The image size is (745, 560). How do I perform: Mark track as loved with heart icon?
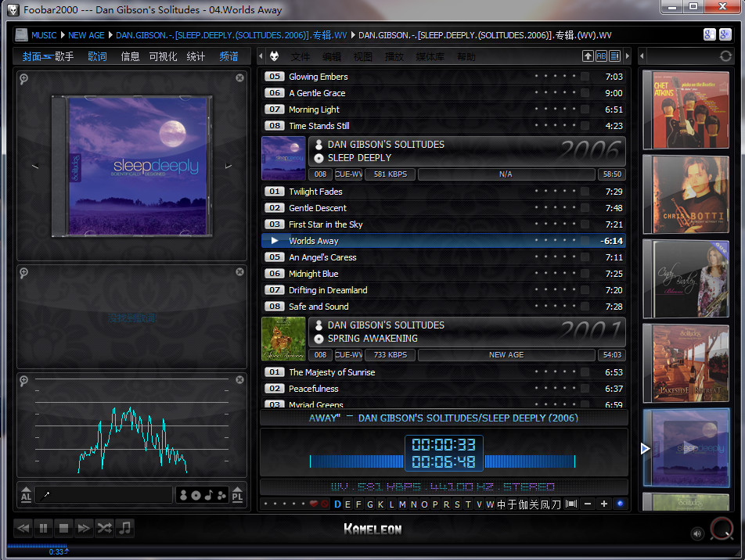pos(314,504)
